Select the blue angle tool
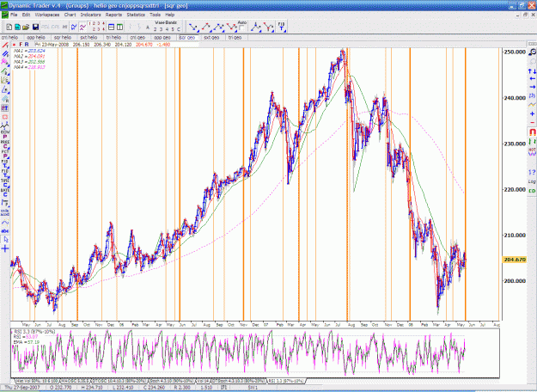This screenshot has width=537, height=392. pyautogui.click(x=5, y=89)
